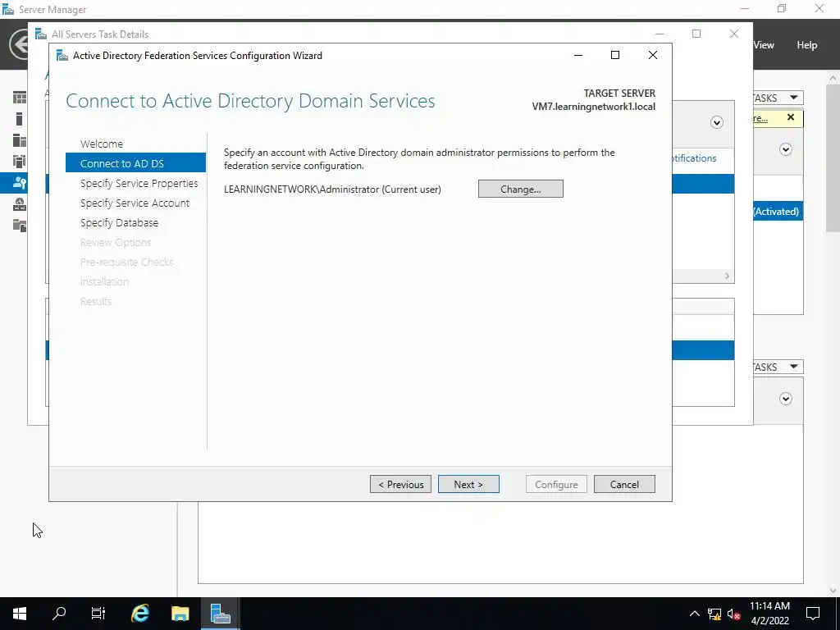This screenshot has width=840, height=630.
Task: Open View menu in Server Manager
Action: pyautogui.click(x=764, y=45)
